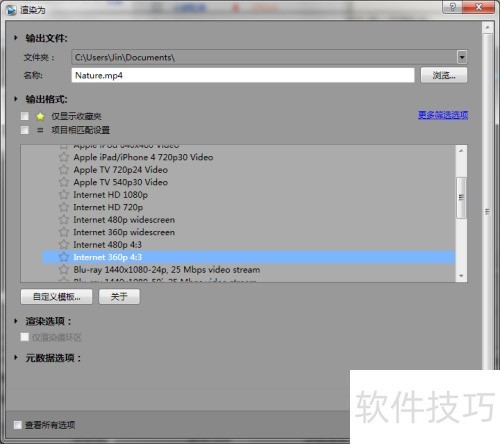This screenshot has height=444, width=500.
Task: Click the 自定义模板 button
Action: 56,296
